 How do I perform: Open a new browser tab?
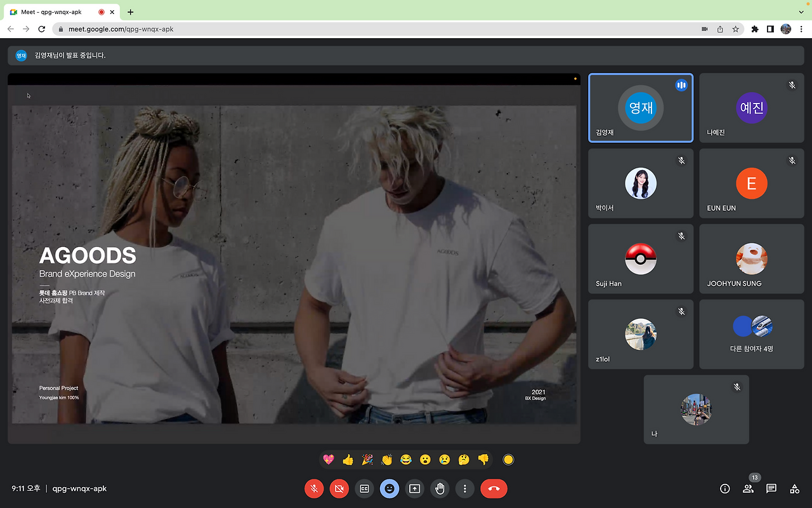click(x=131, y=12)
